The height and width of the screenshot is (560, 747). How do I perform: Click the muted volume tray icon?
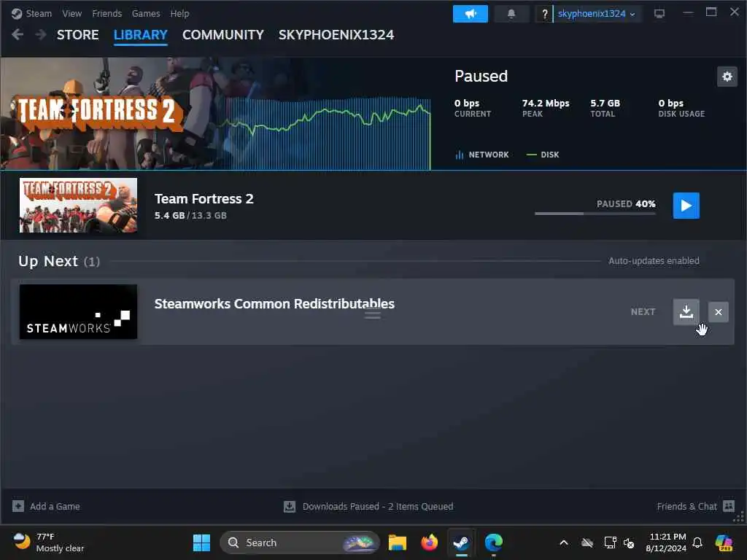pyautogui.click(x=629, y=542)
